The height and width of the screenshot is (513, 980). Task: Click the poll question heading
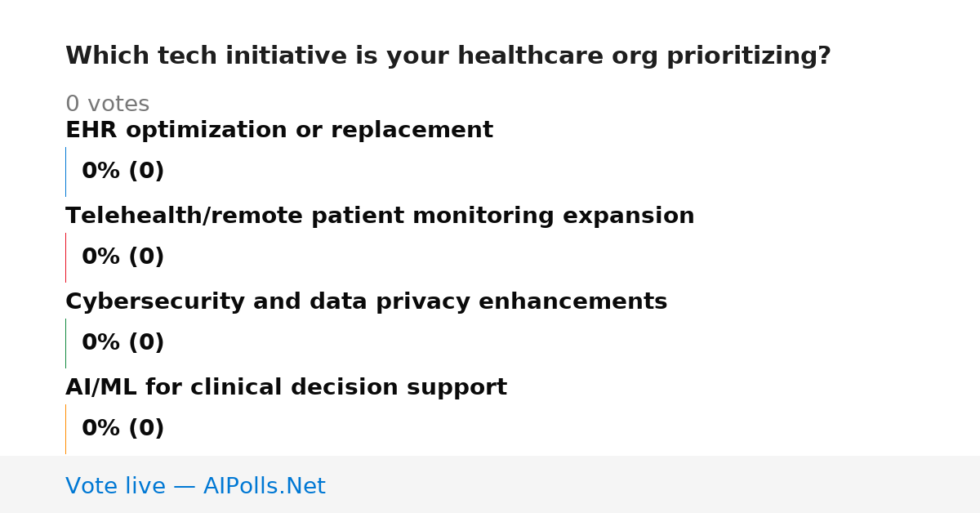click(x=448, y=56)
